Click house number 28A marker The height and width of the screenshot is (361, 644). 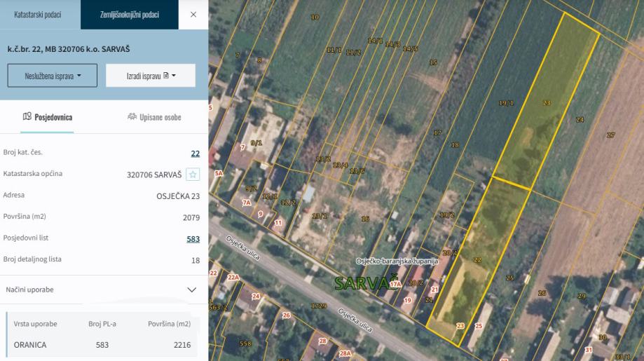345,353
